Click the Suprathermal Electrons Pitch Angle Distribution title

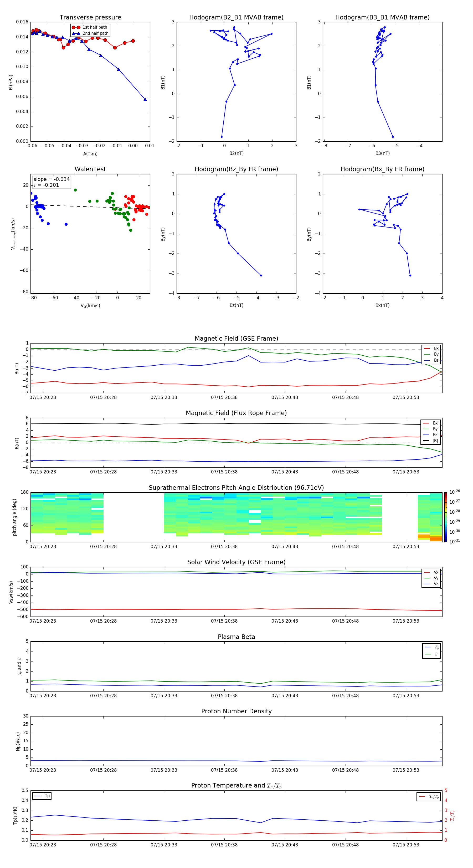(236, 488)
